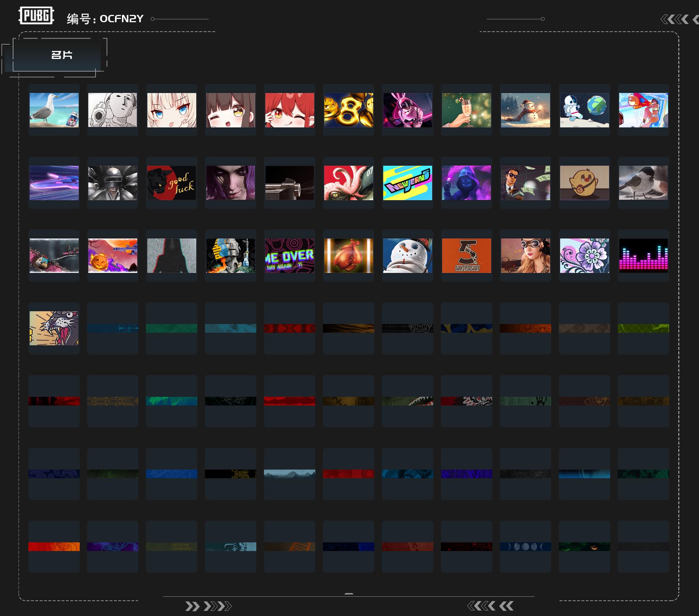
Task: Select the green handprint banner strip
Action: (x=526, y=401)
